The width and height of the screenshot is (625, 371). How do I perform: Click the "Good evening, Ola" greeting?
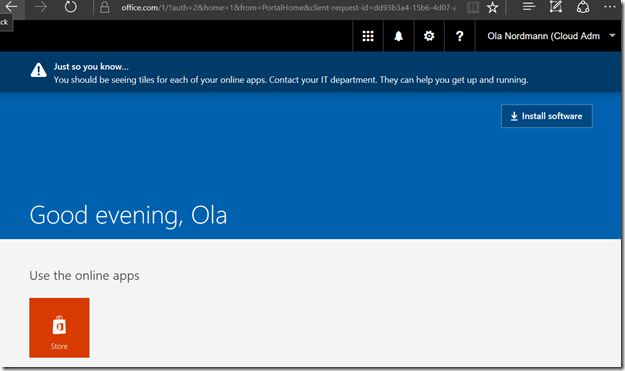click(x=128, y=216)
